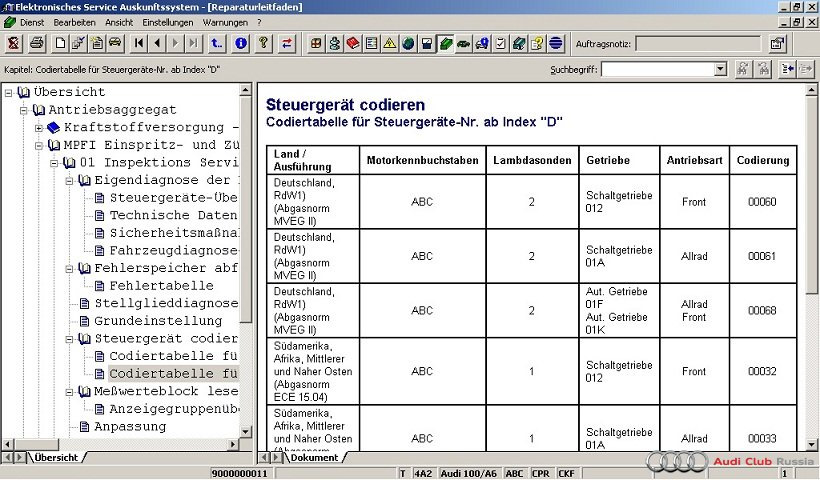Click the pressed green book repair manual icon

445,43
